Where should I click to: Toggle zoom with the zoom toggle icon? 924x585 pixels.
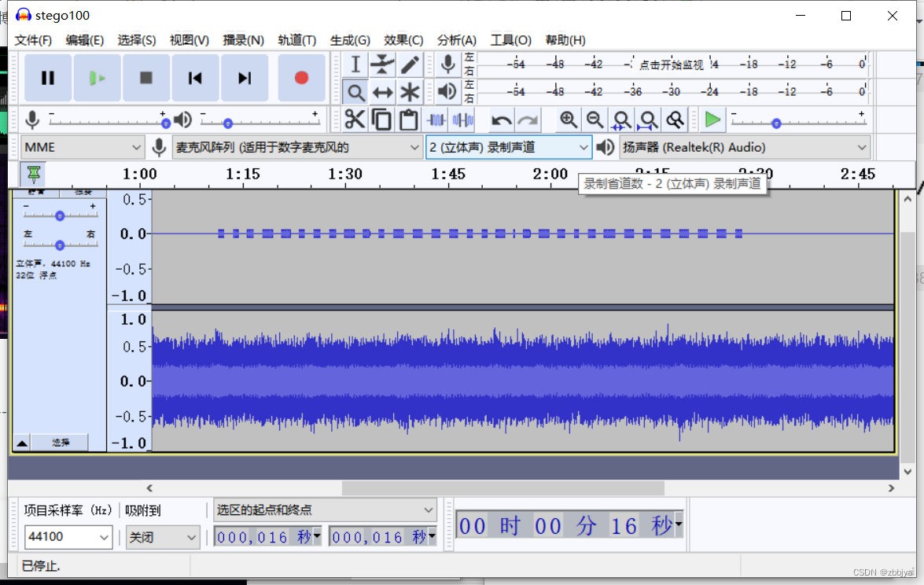point(675,120)
